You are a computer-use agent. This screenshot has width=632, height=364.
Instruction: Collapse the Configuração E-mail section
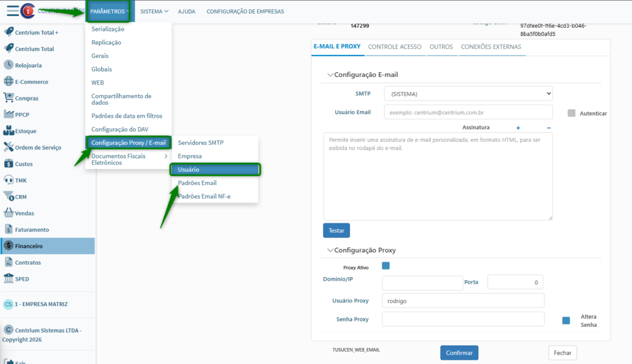pos(330,75)
